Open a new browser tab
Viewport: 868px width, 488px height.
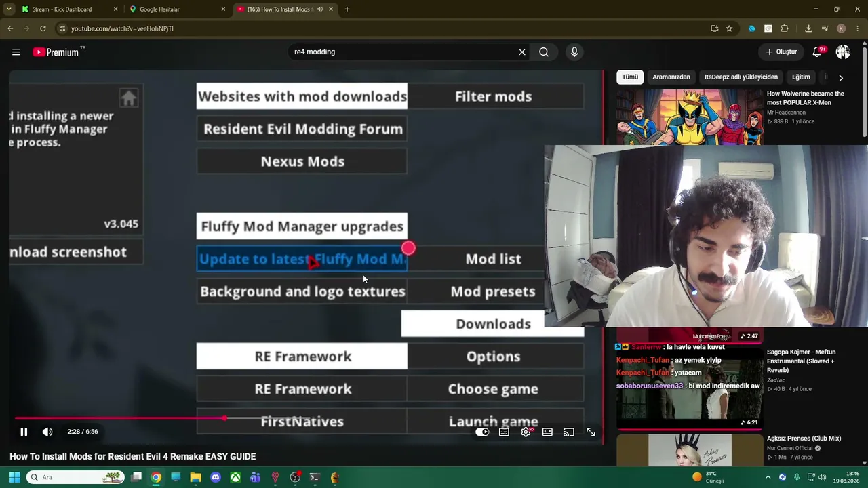347,9
